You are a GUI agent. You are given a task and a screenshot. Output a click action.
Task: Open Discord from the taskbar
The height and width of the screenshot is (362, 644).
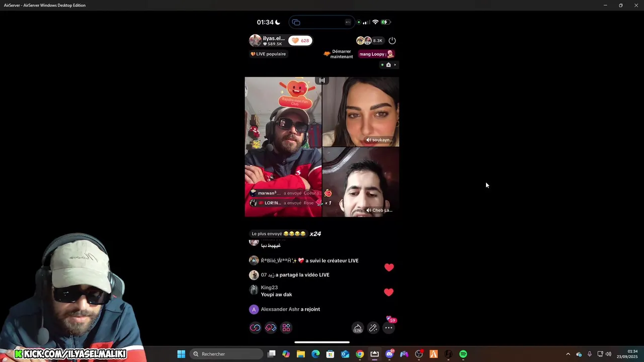(x=389, y=354)
